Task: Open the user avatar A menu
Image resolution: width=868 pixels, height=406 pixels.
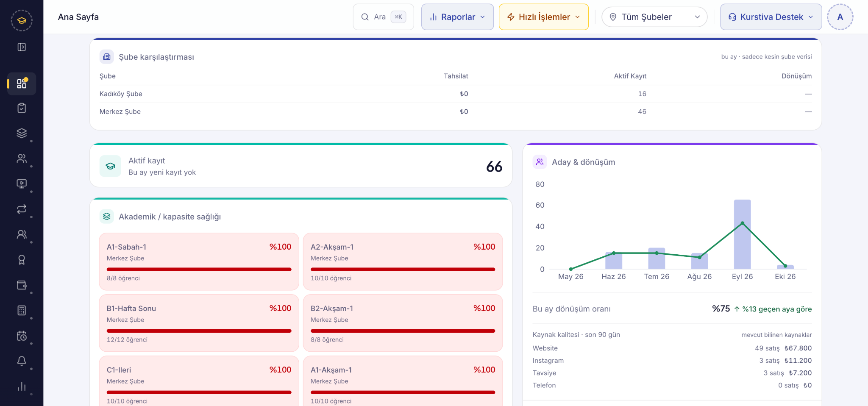Action: (x=840, y=17)
